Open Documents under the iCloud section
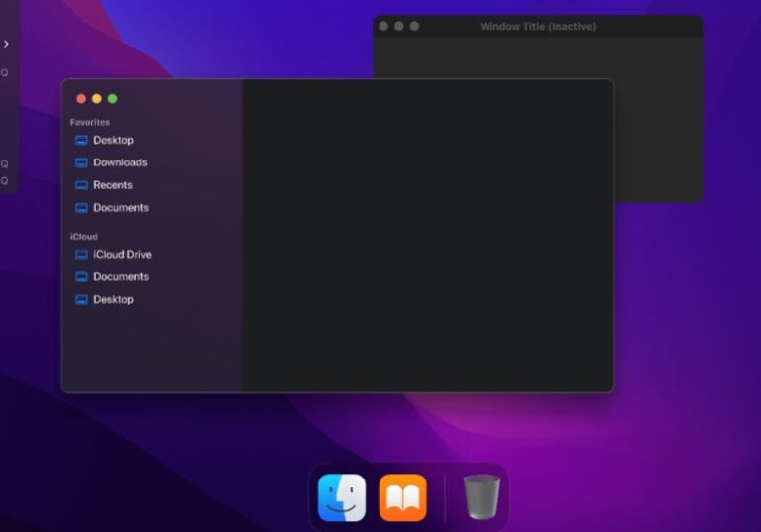Screen dimensions: 761x532 [x=112, y=277]
